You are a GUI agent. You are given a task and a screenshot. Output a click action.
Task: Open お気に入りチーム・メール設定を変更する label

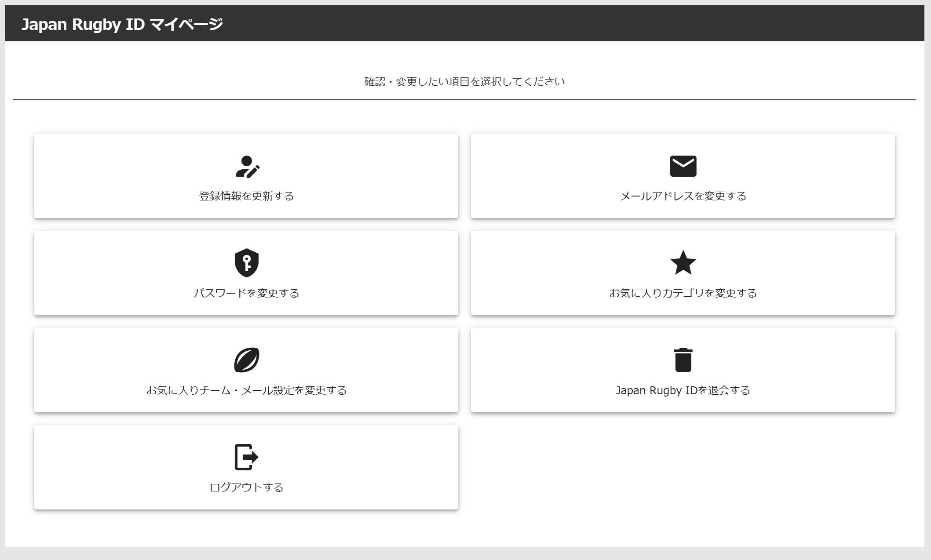pyautogui.click(x=246, y=390)
